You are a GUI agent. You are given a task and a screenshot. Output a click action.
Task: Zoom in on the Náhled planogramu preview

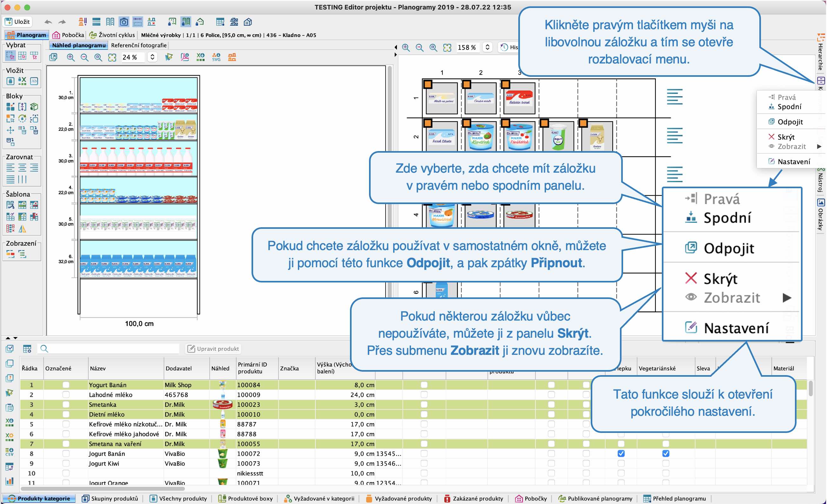click(71, 57)
